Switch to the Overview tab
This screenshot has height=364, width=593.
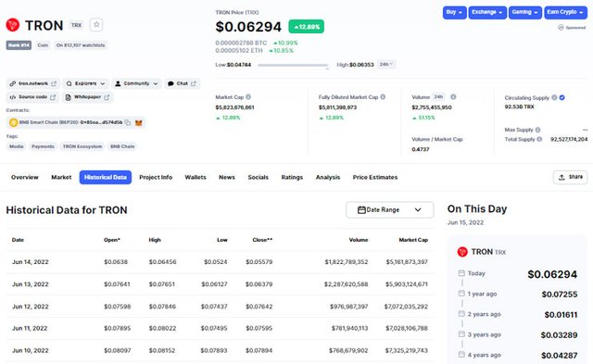[x=25, y=177]
